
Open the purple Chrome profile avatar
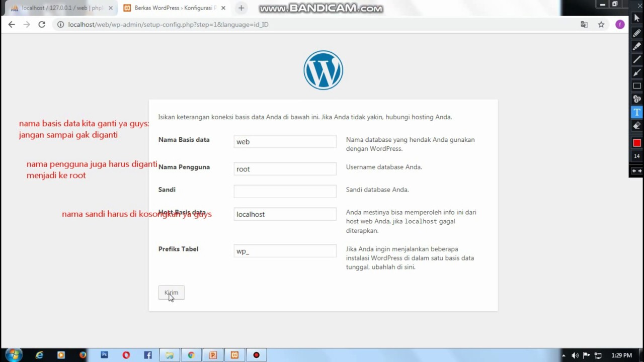(x=620, y=24)
